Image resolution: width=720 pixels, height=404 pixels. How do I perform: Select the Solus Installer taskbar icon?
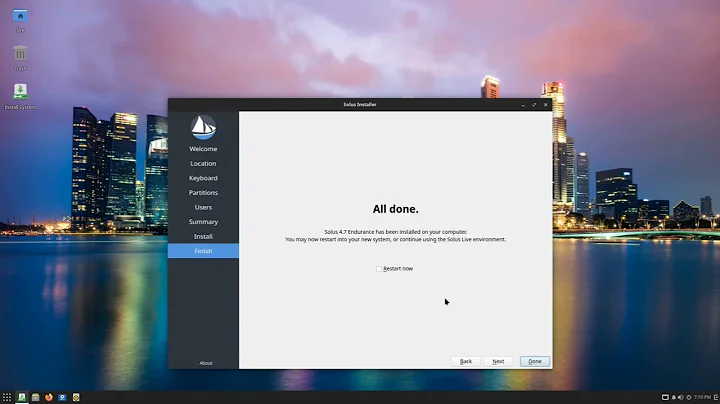(22, 397)
